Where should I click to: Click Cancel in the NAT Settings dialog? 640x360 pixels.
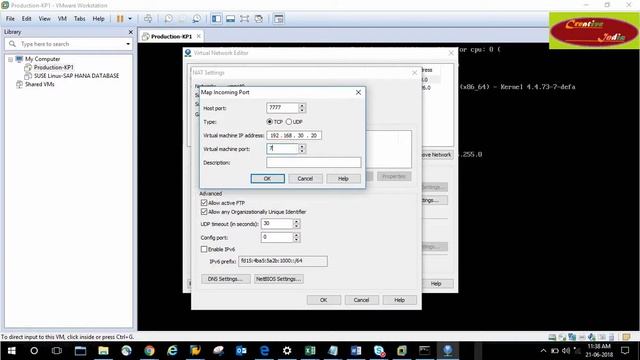[x=362, y=300]
